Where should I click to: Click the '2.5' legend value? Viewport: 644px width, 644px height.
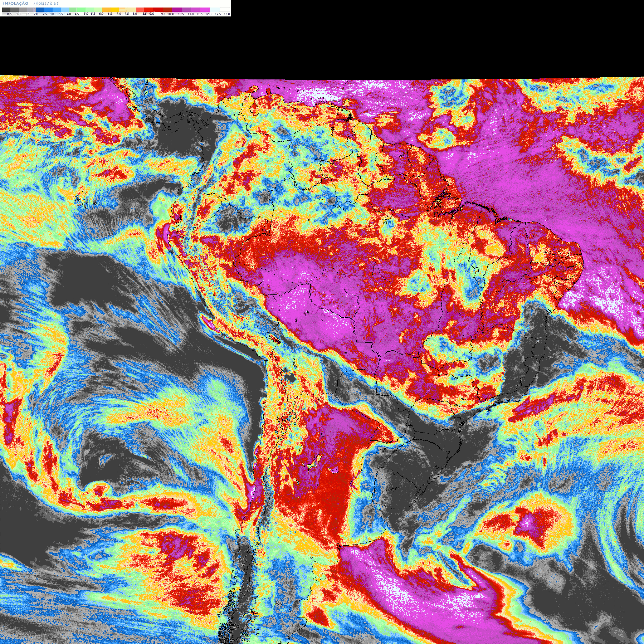(45, 14)
